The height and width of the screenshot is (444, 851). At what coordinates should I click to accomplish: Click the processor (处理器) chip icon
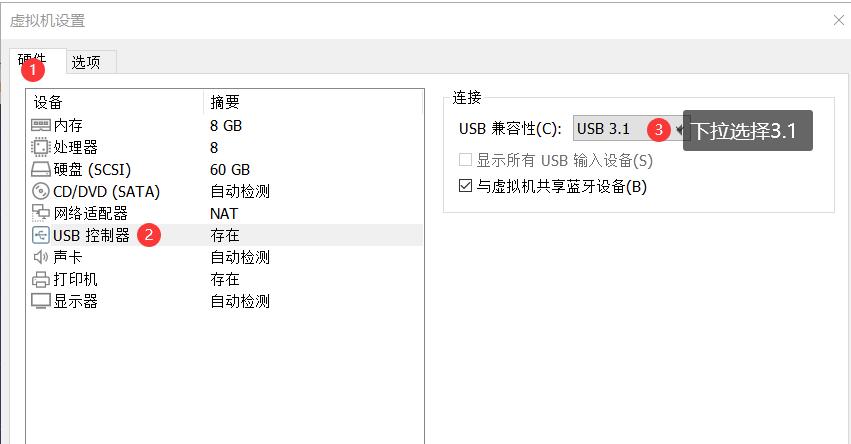(x=41, y=147)
